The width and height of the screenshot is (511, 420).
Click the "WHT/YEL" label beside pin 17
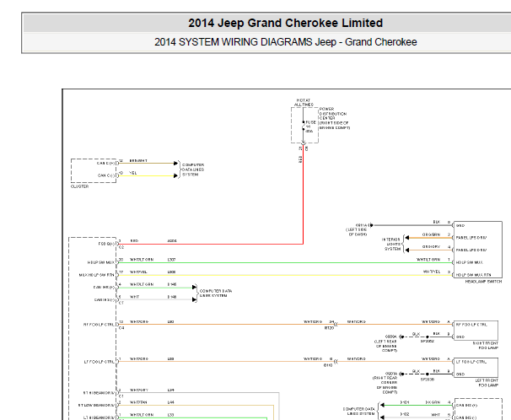tap(138, 272)
